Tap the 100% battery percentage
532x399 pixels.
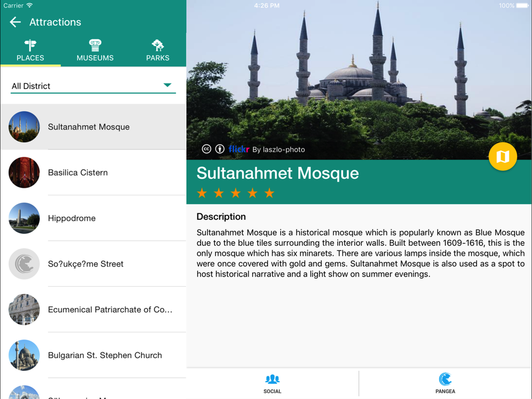tap(506, 5)
